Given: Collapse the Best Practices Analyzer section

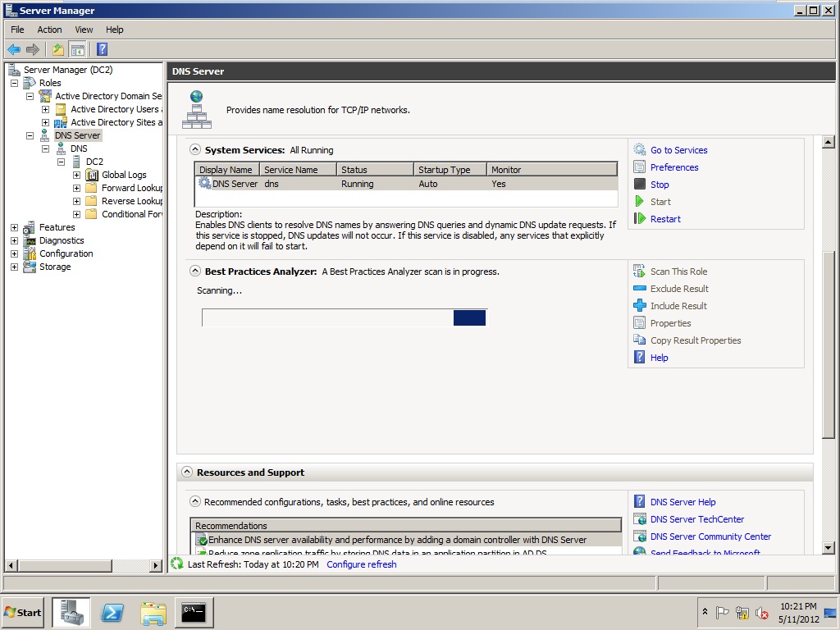Looking at the screenshot, I should [x=195, y=271].
